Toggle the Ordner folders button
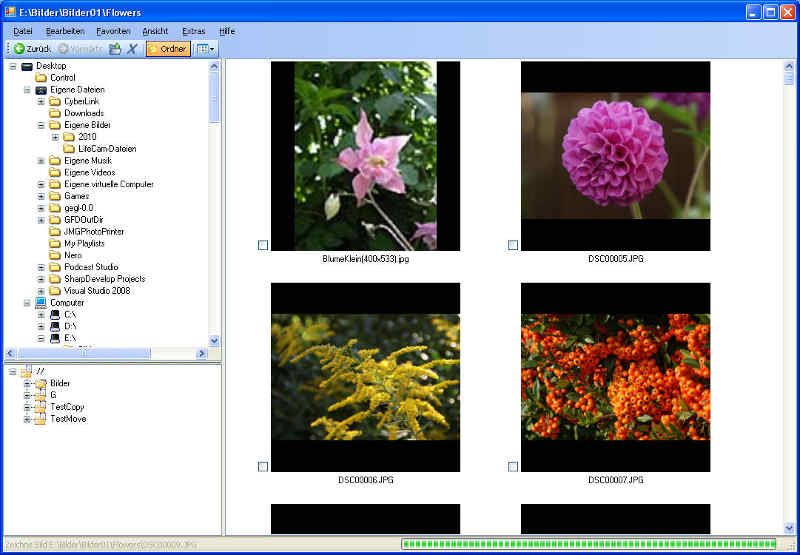800x555 pixels. coord(167,48)
